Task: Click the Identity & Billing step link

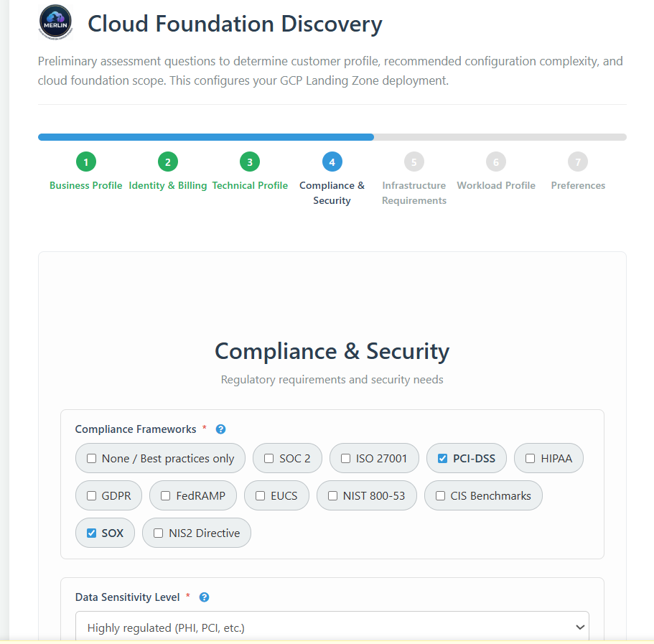Action: 167,185
